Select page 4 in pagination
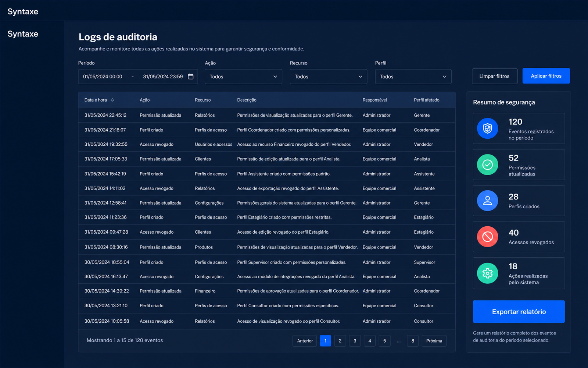Screen dimensions: 588x368 (x=370, y=341)
